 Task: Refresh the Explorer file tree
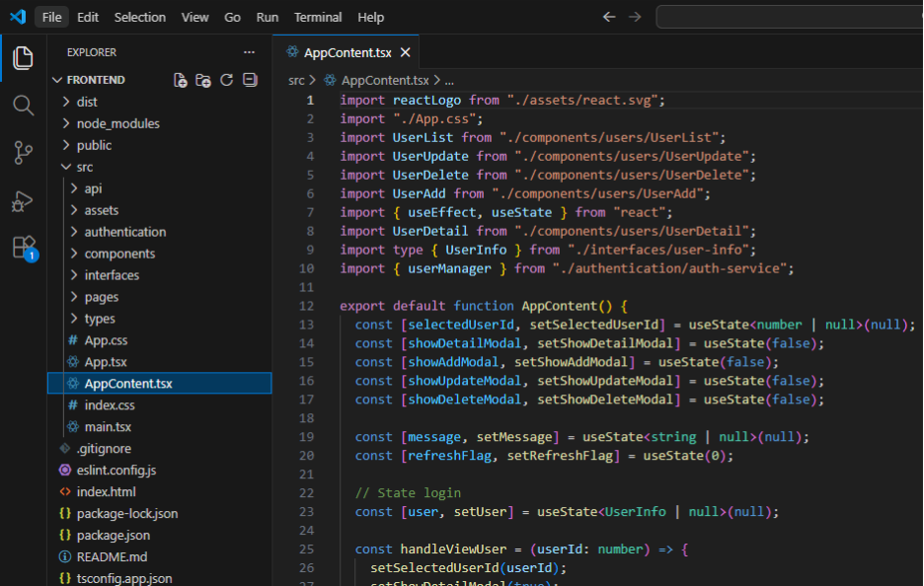click(x=227, y=80)
